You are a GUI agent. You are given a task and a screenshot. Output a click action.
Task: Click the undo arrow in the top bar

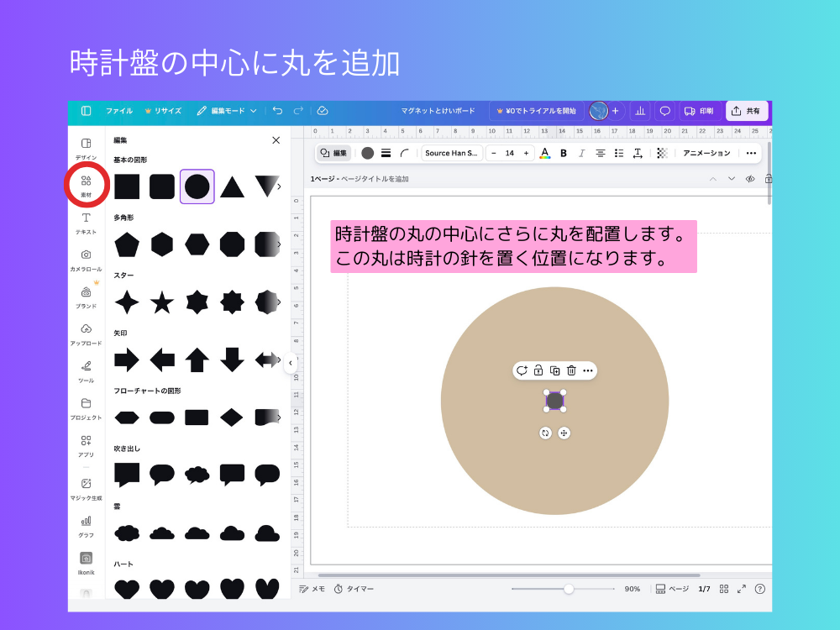(x=277, y=110)
